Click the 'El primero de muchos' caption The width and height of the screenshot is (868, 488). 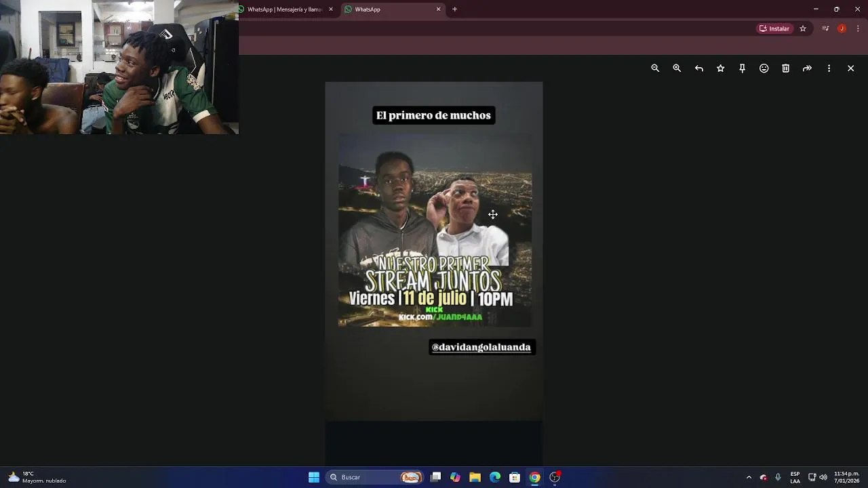[433, 115]
